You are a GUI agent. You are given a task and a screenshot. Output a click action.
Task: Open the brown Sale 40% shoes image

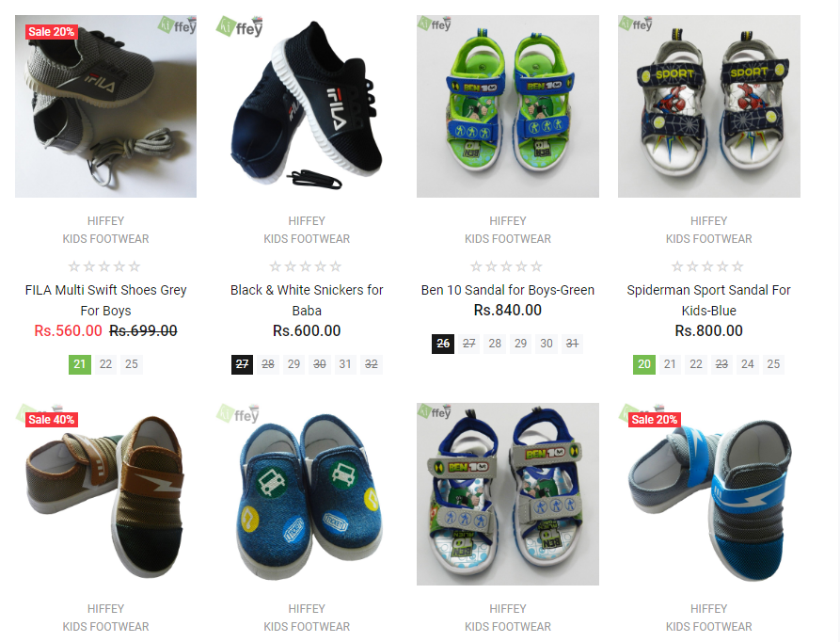(105, 494)
